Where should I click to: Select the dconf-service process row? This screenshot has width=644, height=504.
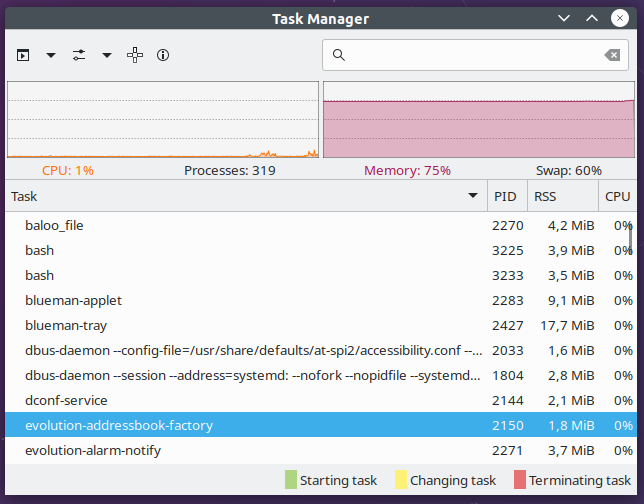coord(321,400)
